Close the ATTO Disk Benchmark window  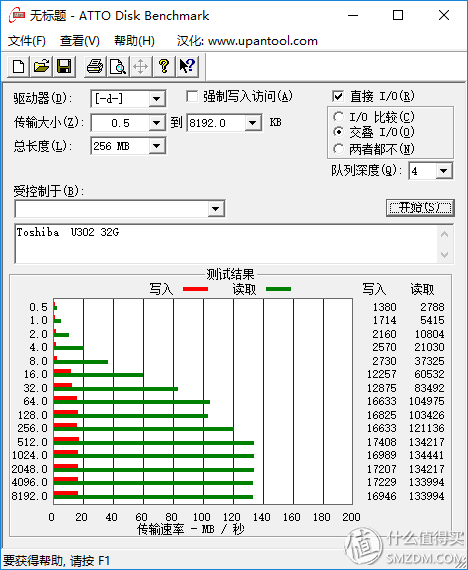tap(444, 15)
